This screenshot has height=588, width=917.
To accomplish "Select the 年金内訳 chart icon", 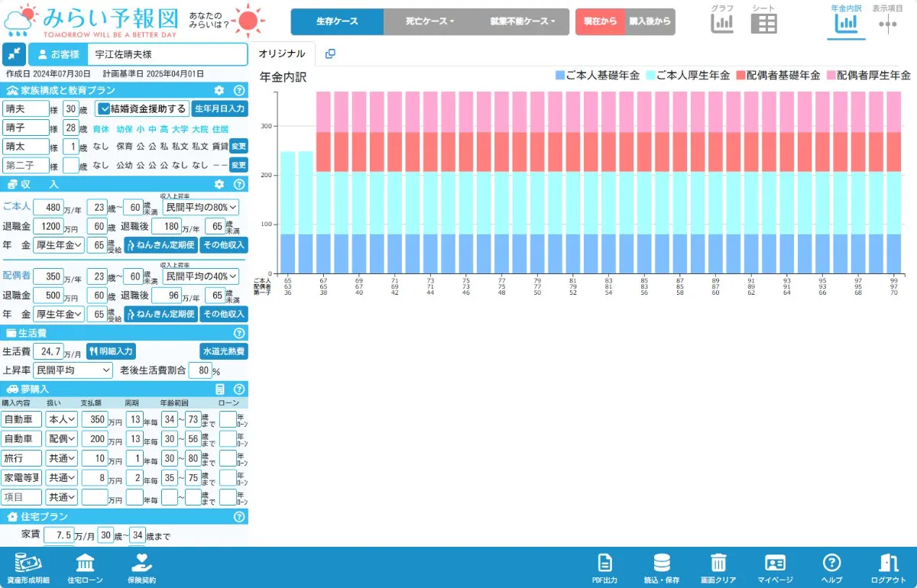I will (x=846, y=23).
